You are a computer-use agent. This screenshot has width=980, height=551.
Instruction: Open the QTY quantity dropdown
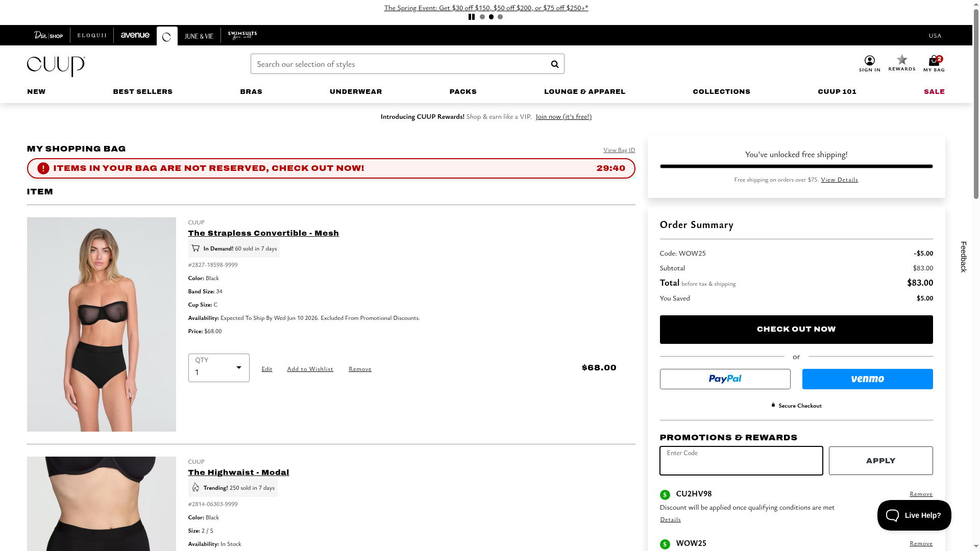[218, 368]
